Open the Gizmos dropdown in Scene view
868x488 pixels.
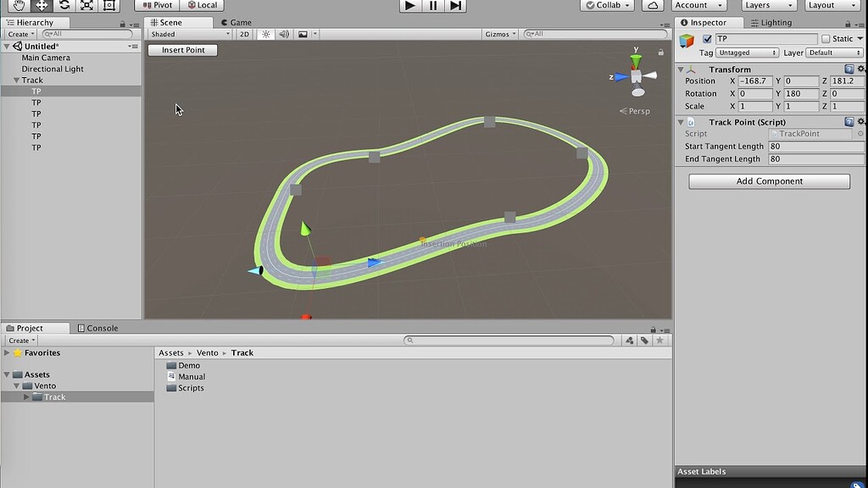pos(498,34)
